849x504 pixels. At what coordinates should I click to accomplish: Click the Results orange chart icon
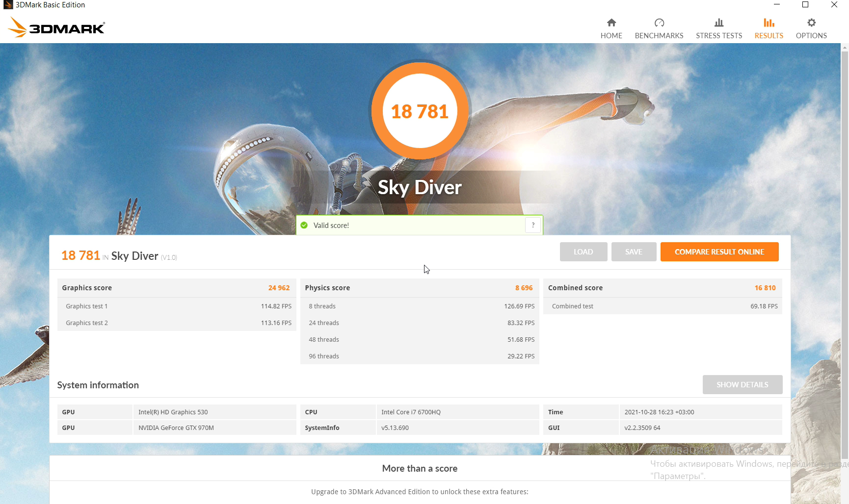(x=769, y=23)
